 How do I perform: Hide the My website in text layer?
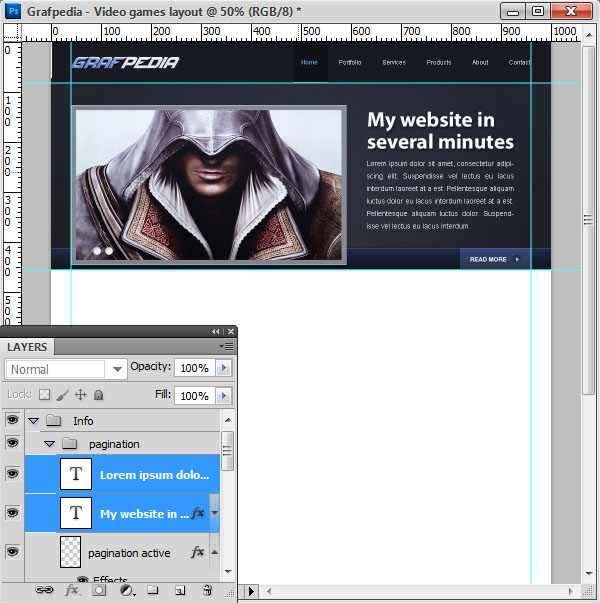pyautogui.click(x=12, y=513)
